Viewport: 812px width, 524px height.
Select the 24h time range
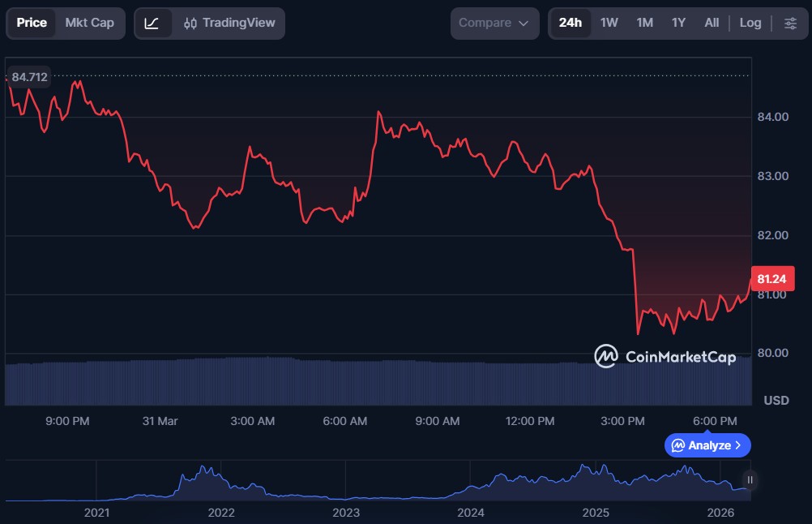pos(570,24)
